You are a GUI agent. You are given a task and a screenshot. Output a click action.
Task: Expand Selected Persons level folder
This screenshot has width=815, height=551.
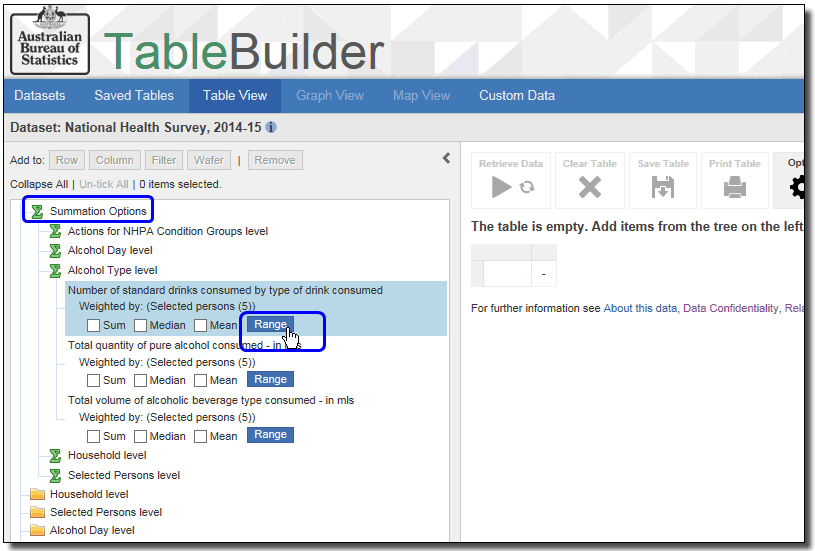point(37,512)
